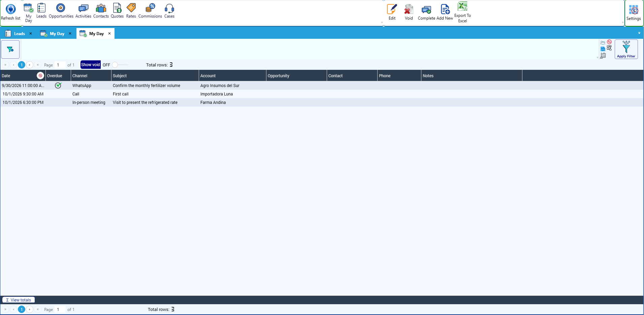Expand the tab list dropdown arrow
644x315 pixels.
pyautogui.click(x=639, y=33)
